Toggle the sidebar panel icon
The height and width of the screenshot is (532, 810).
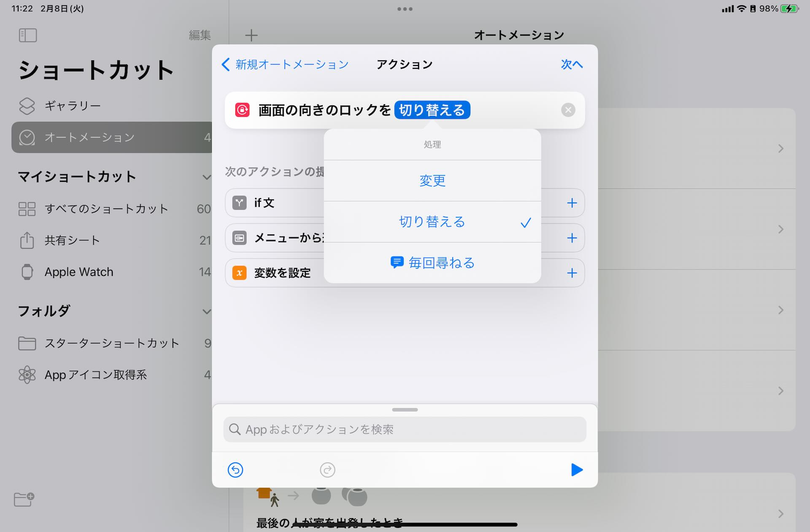28,35
